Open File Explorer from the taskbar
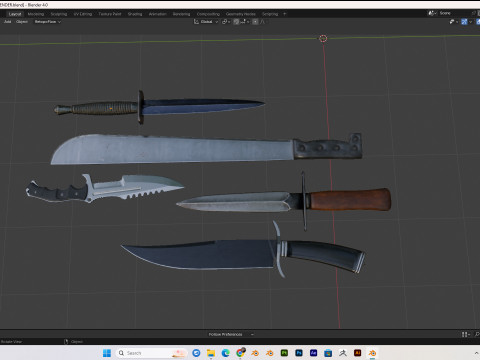 (211, 353)
